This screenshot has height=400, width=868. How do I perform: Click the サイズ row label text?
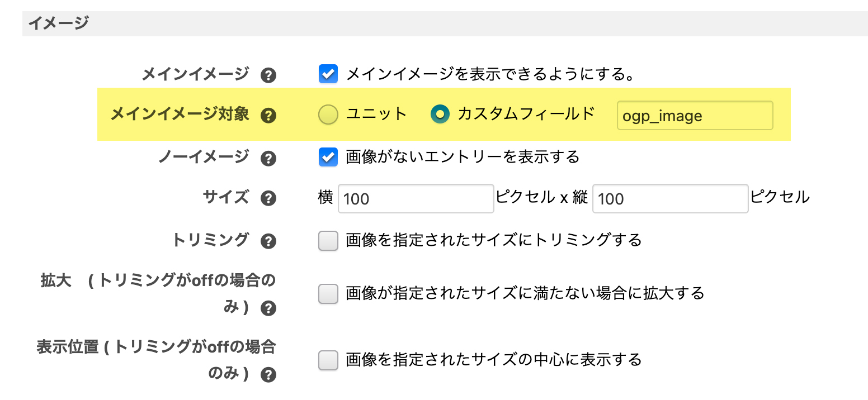click(x=225, y=197)
